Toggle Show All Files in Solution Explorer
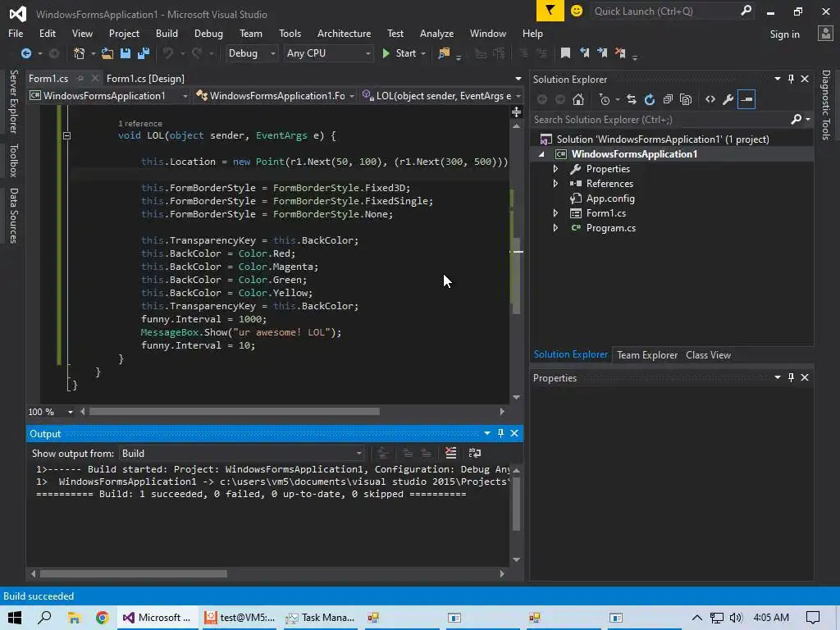840x630 pixels. [686, 99]
